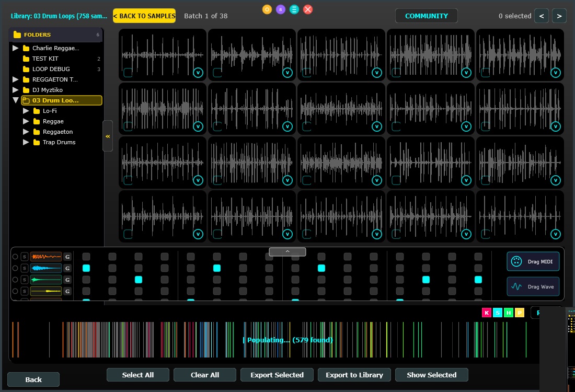
Task: Tick selection checkbox on first waveform tile
Action: [x=128, y=73]
